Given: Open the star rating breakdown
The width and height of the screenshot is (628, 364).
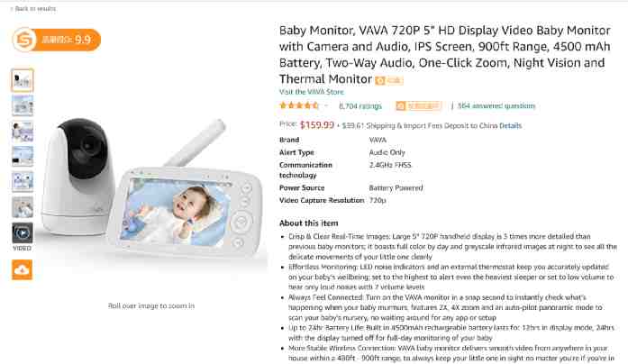Looking at the screenshot, I should tap(299, 105).
